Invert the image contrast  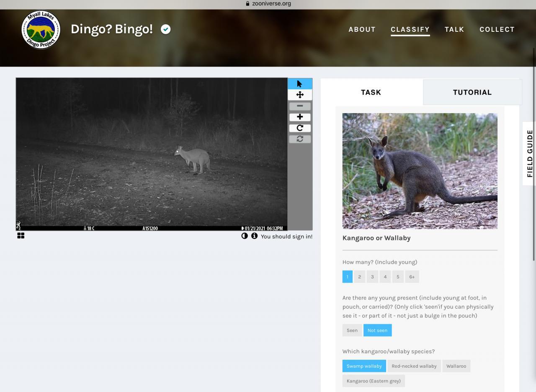pyautogui.click(x=245, y=236)
